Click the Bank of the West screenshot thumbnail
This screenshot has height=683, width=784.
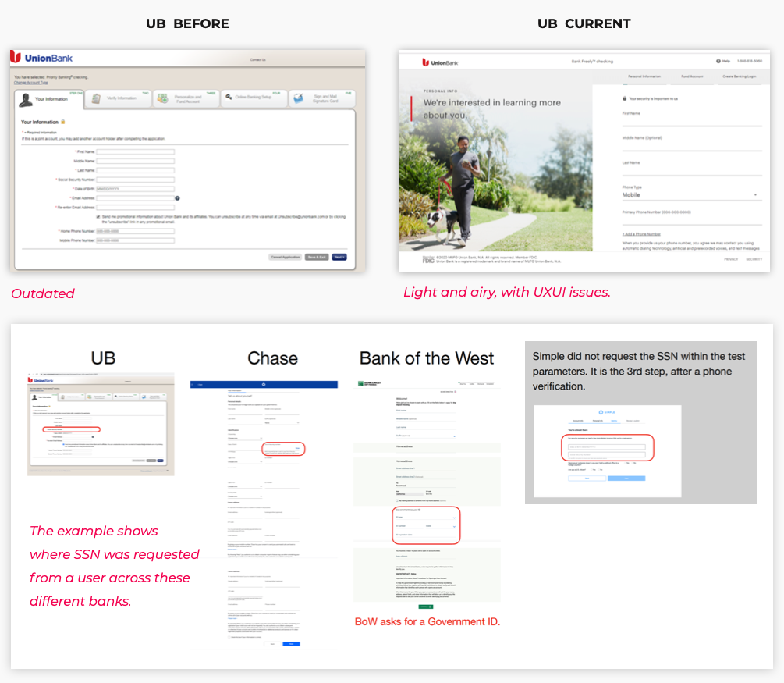(427, 495)
